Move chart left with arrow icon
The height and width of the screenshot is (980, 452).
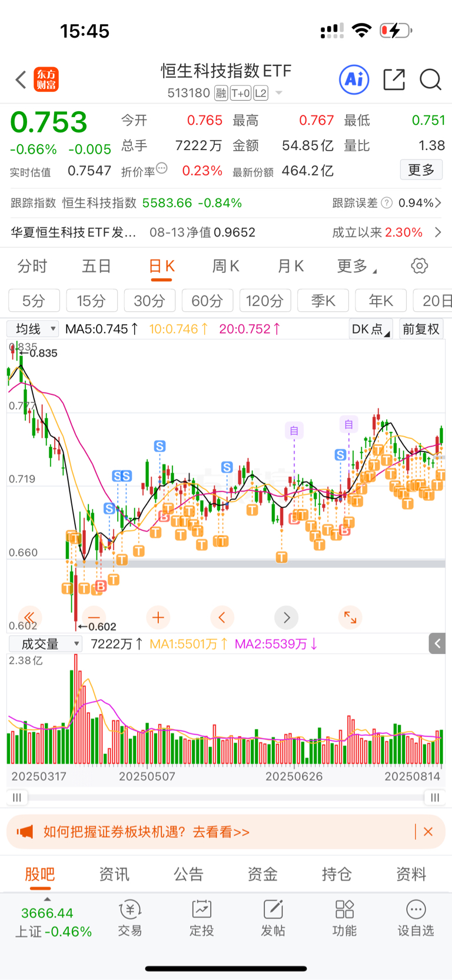coord(222,617)
